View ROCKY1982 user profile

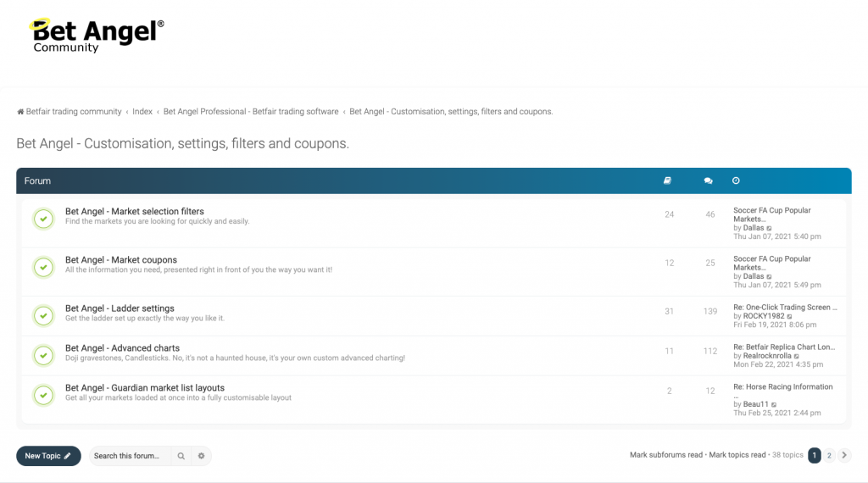point(764,316)
